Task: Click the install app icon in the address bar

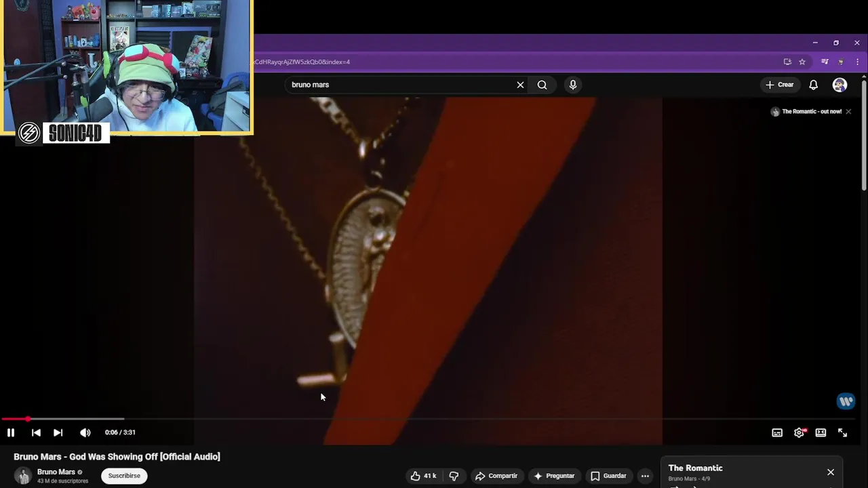Action: (787, 62)
